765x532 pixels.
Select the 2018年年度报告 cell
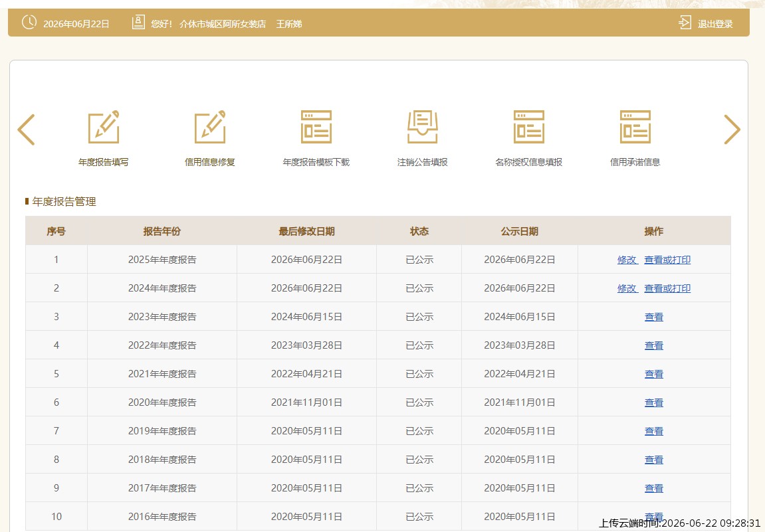click(162, 460)
